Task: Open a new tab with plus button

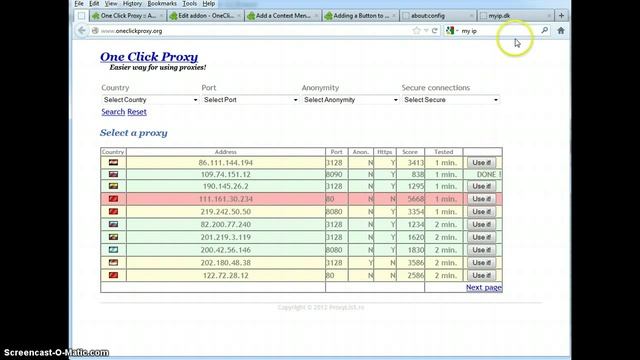Action: pos(561,16)
